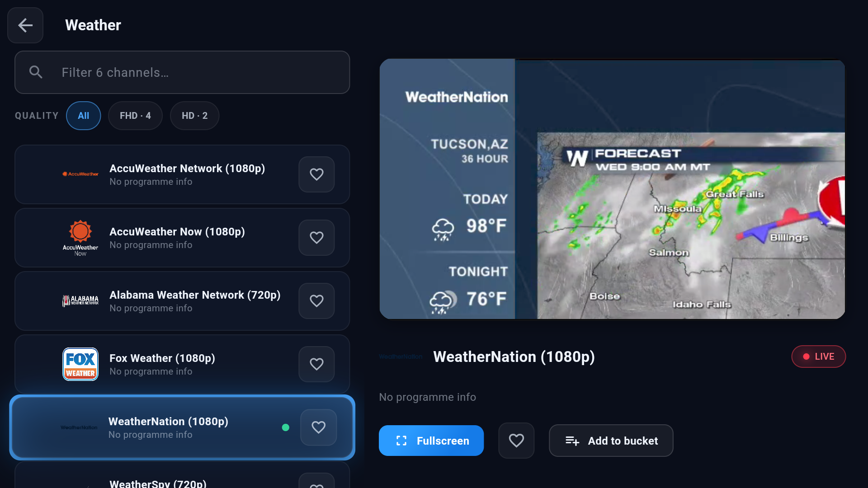Click the WeatherNation logo beside player title
This screenshot has width=868, height=488.
click(401, 357)
